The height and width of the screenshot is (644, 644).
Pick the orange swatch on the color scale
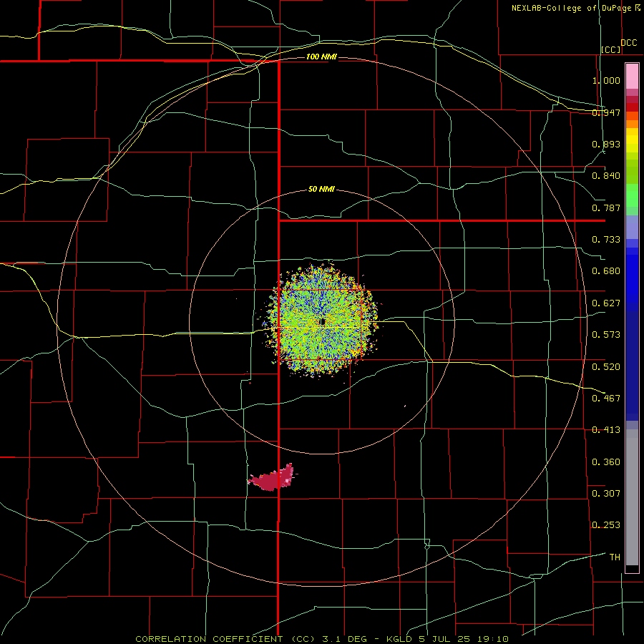point(632,124)
